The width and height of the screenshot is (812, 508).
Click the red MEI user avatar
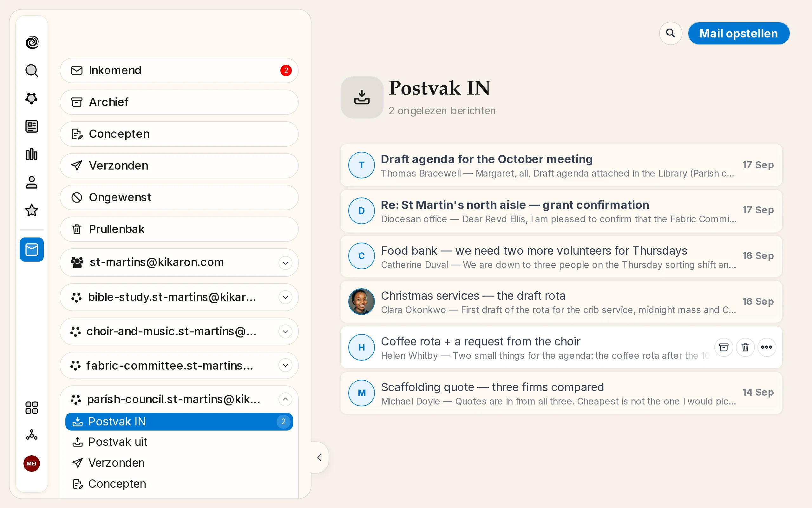click(x=32, y=464)
